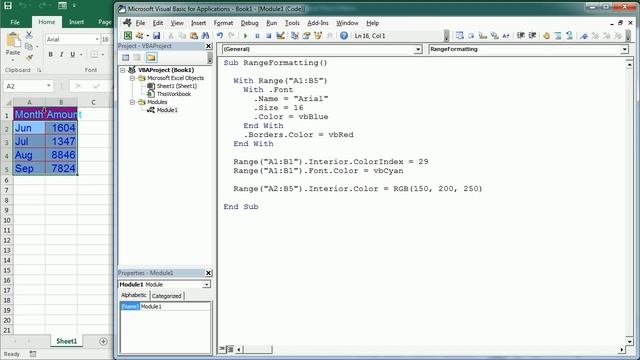
Task: Save the VBA project with the floppy-disk icon
Action: pos(156,36)
